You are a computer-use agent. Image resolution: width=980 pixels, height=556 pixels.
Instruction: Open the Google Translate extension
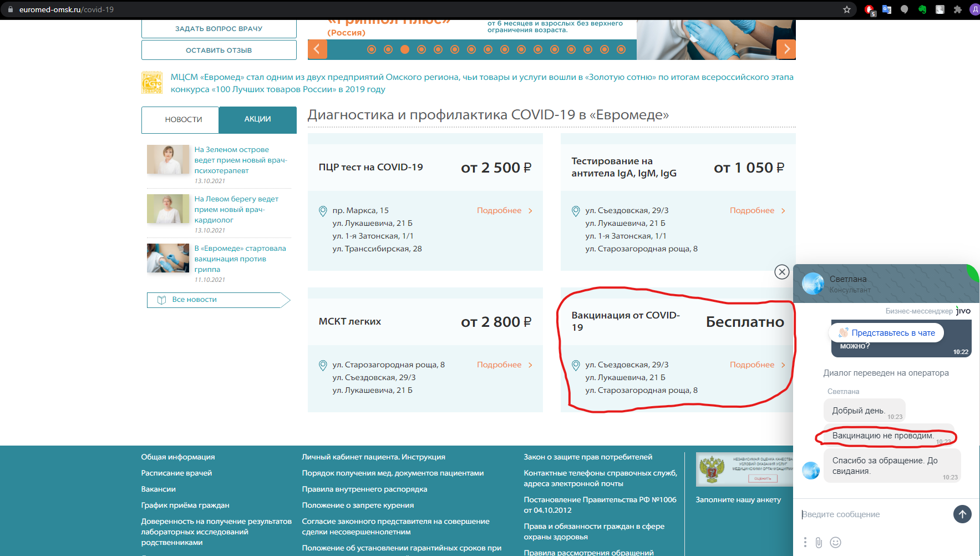click(x=887, y=9)
